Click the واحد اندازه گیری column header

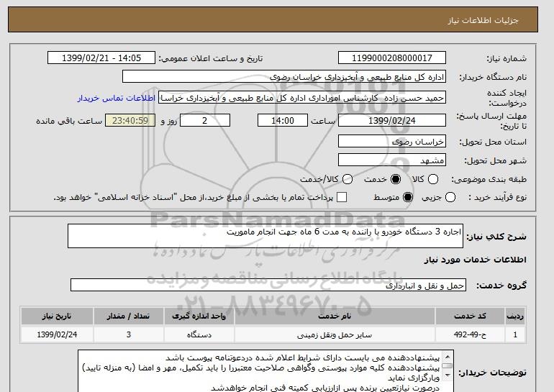[x=199, y=316]
